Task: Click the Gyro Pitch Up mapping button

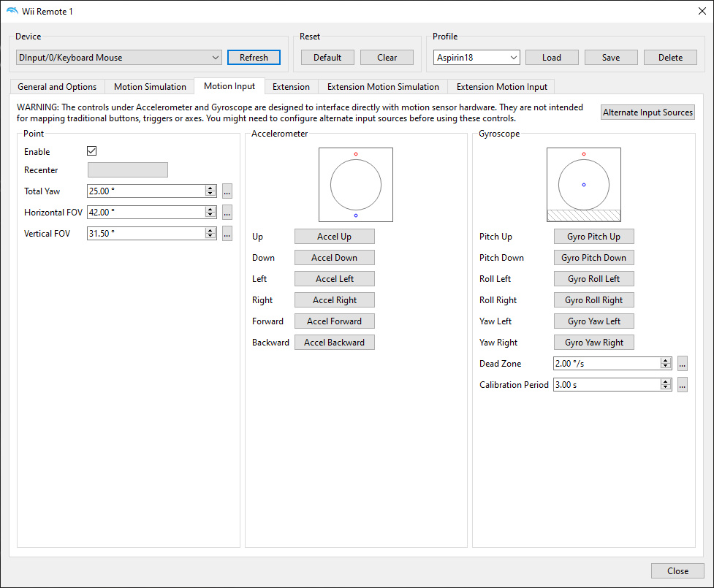Action: 594,237
